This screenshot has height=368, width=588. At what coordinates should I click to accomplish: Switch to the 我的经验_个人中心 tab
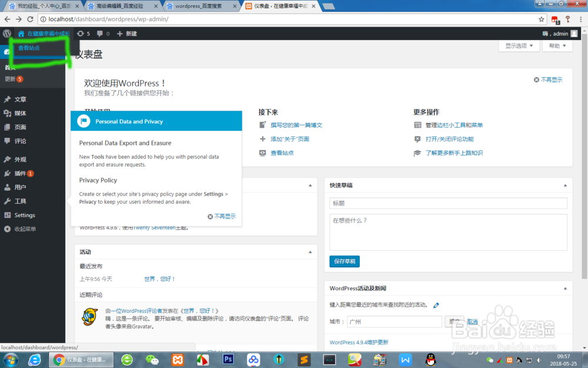pos(44,6)
